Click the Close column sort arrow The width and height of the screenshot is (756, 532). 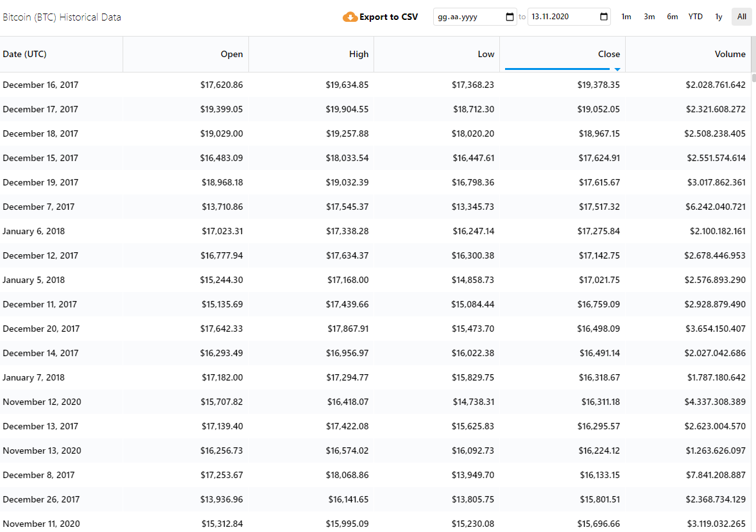click(x=617, y=69)
